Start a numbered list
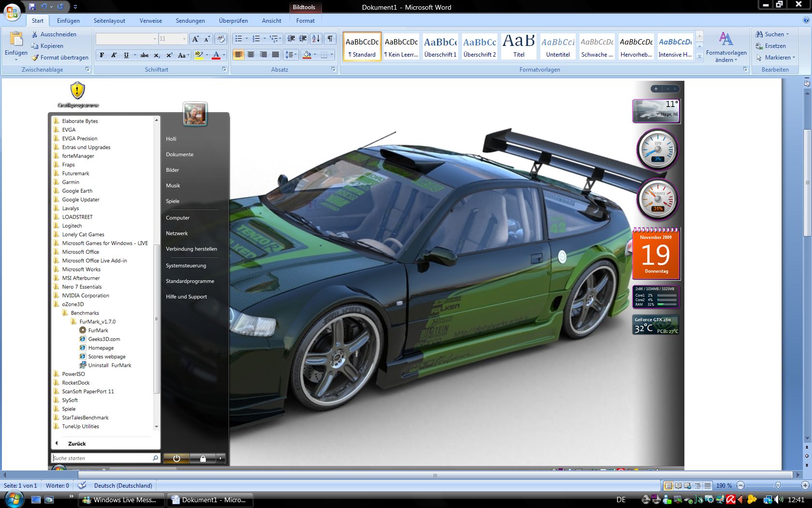The image size is (812, 508). (x=256, y=39)
